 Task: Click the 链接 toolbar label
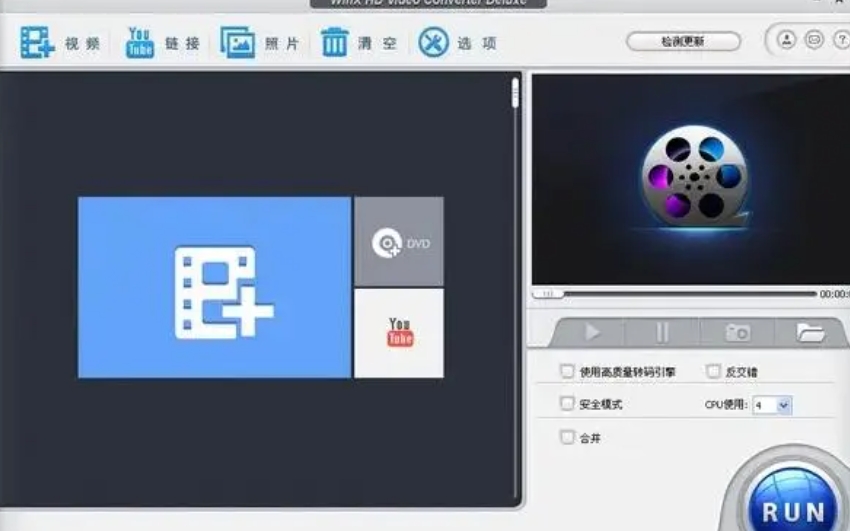(x=183, y=43)
